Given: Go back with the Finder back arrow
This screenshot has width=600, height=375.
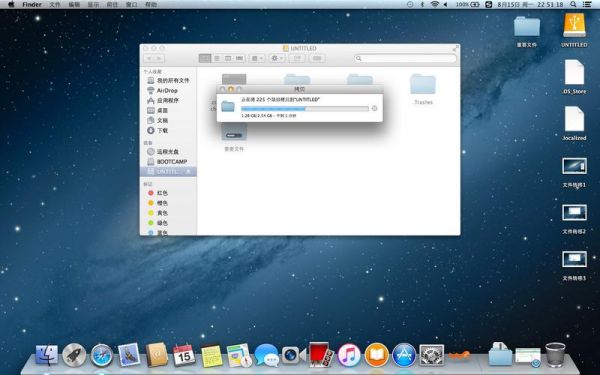Looking at the screenshot, I should tap(149, 58).
